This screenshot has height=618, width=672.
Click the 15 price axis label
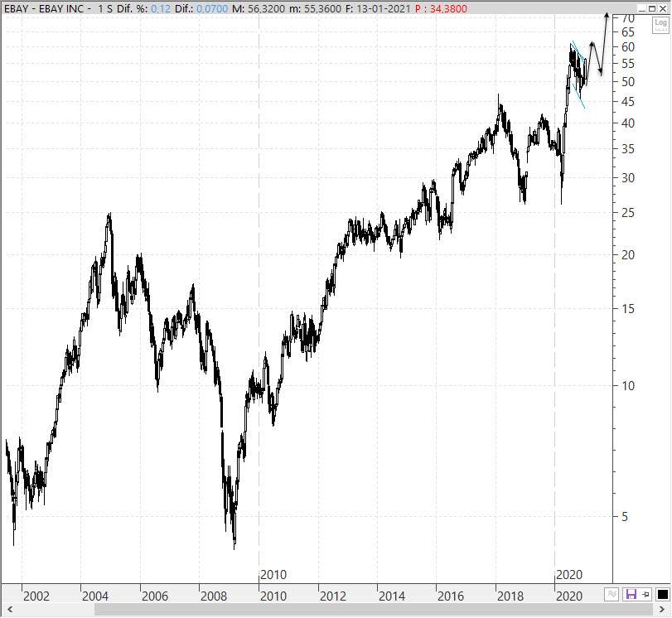click(628, 309)
